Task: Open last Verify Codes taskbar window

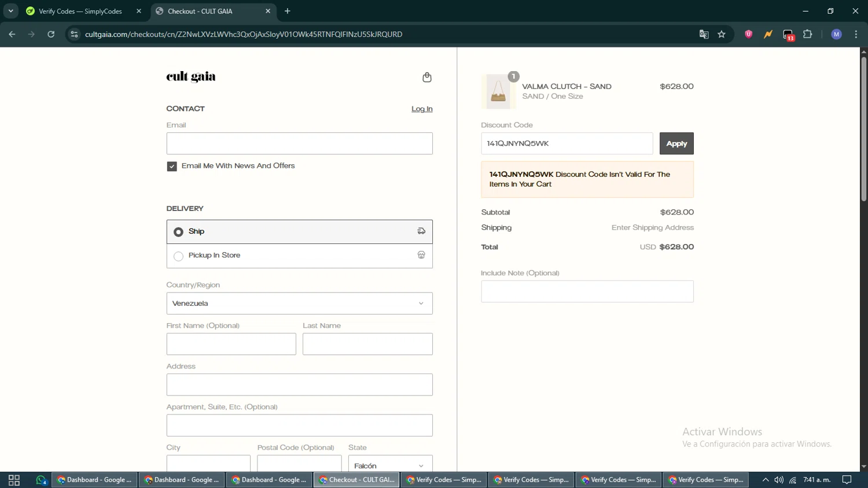Action: click(706, 480)
